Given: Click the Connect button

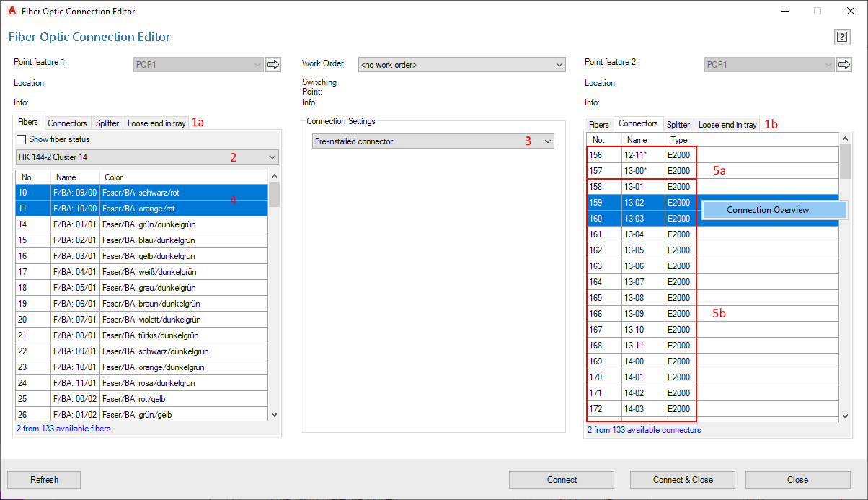Looking at the screenshot, I should click(x=562, y=480).
